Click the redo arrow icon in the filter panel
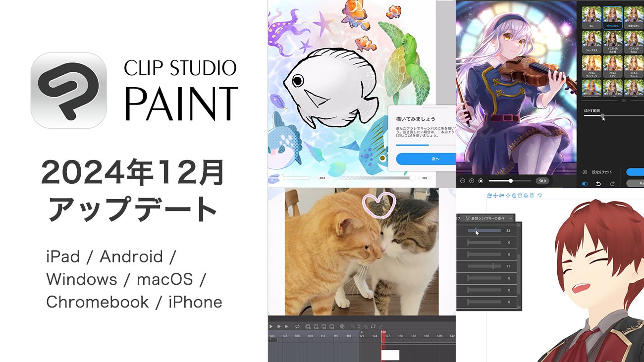This screenshot has height=362, width=644. [x=612, y=184]
